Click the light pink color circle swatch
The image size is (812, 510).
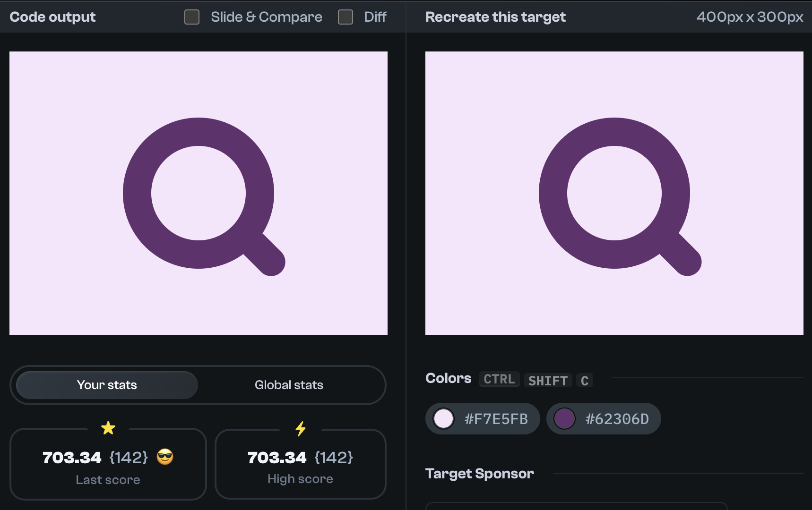tap(444, 418)
